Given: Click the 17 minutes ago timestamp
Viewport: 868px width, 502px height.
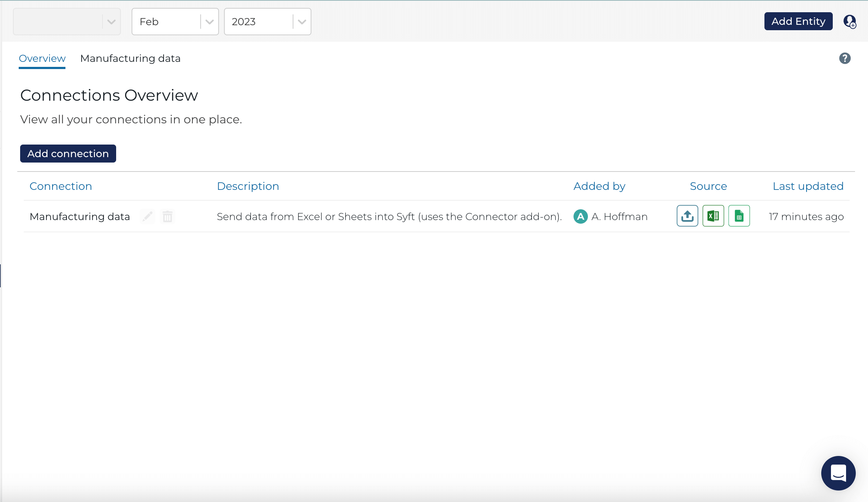Looking at the screenshot, I should (x=806, y=216).
